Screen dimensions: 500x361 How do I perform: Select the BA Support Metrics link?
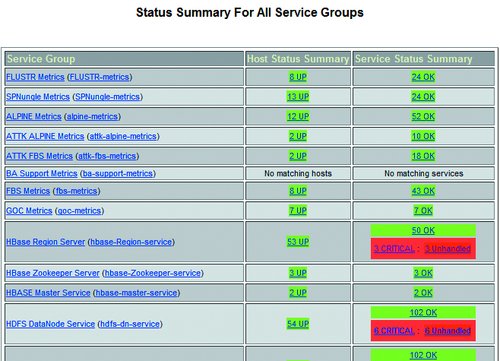click(x=42, y=173)
